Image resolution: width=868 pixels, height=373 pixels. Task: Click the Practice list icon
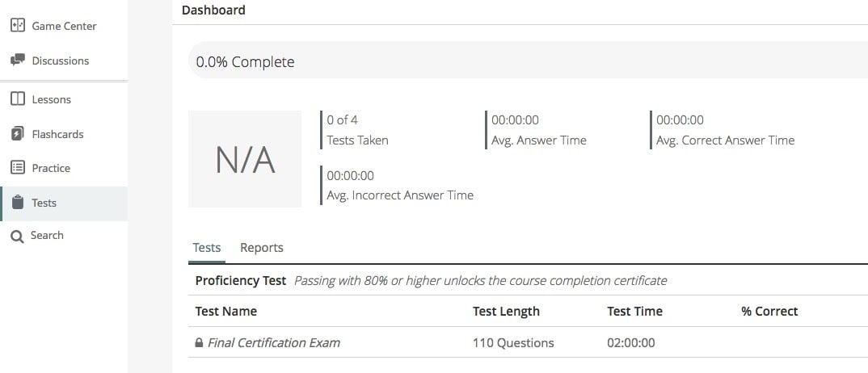point(18,167)
